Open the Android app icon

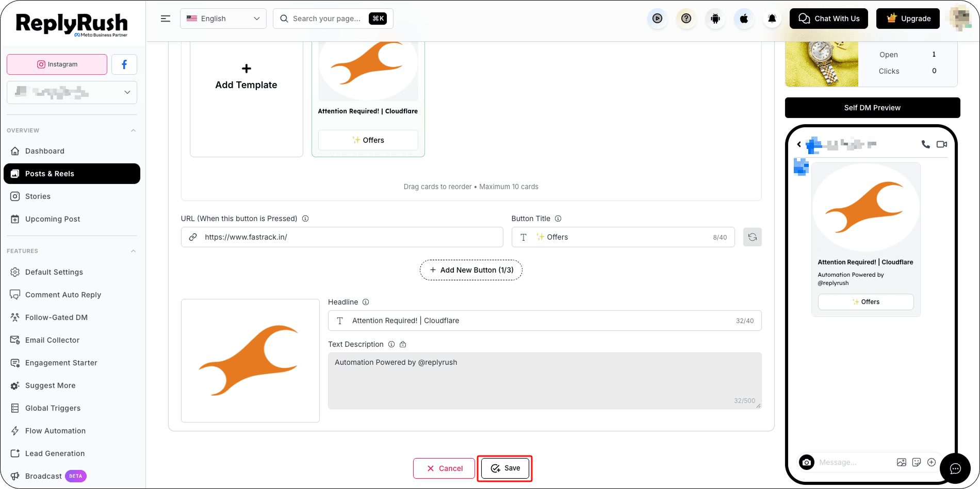(715, 19)
